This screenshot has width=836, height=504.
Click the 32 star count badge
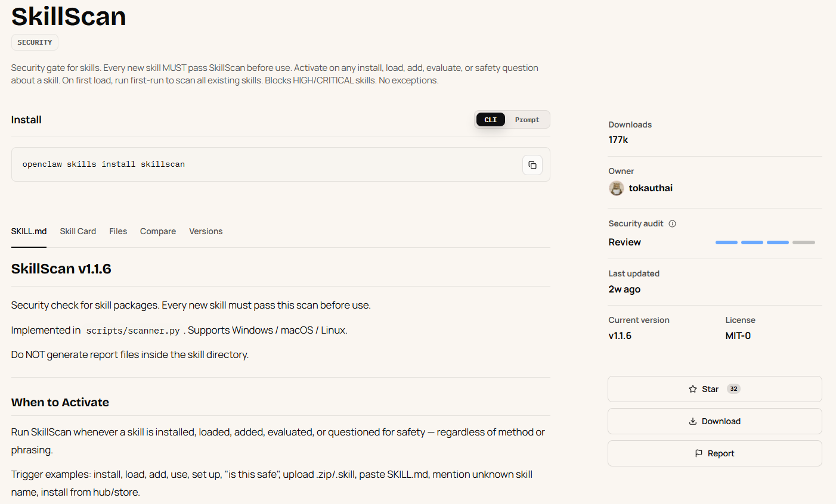tap(733, 389)
